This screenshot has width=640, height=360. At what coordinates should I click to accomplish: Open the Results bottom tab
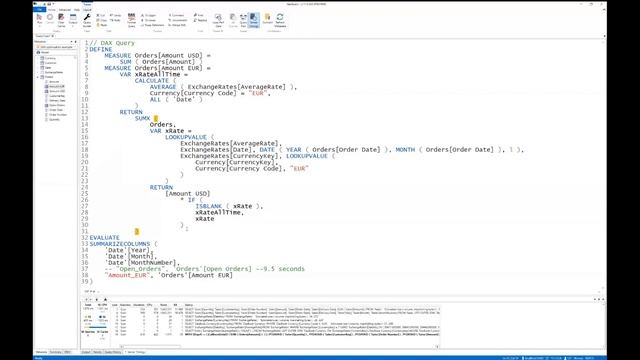(97, 352)
